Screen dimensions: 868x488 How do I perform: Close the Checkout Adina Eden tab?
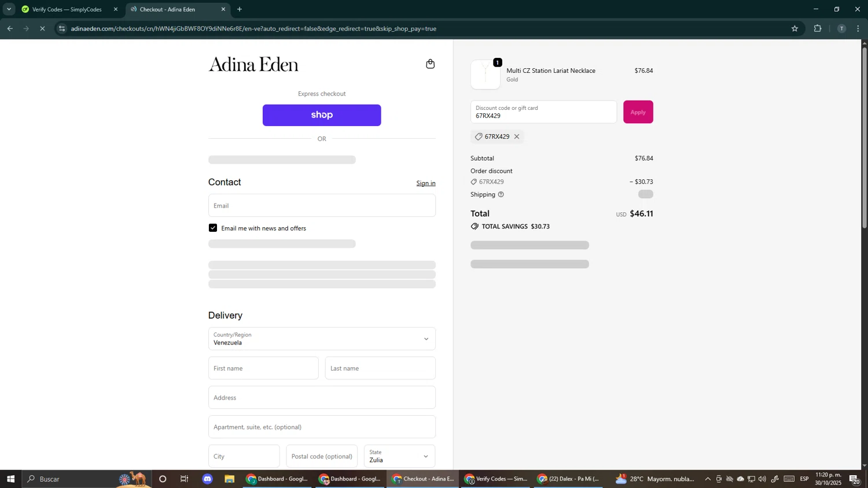click(223, 9)
